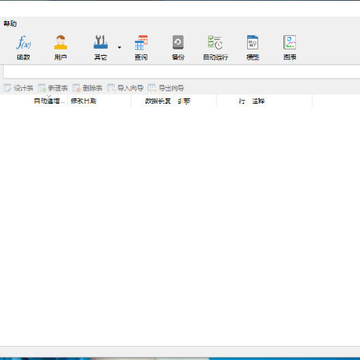Screen dimensions: 360x360
Task: Expand the 其它 dropdown arrow
Action: (x=119, y=48)
